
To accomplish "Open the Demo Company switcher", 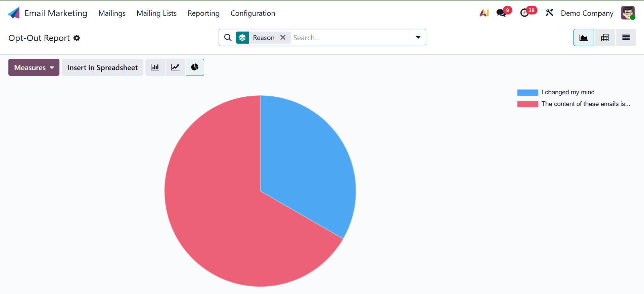I will (587, 13).
